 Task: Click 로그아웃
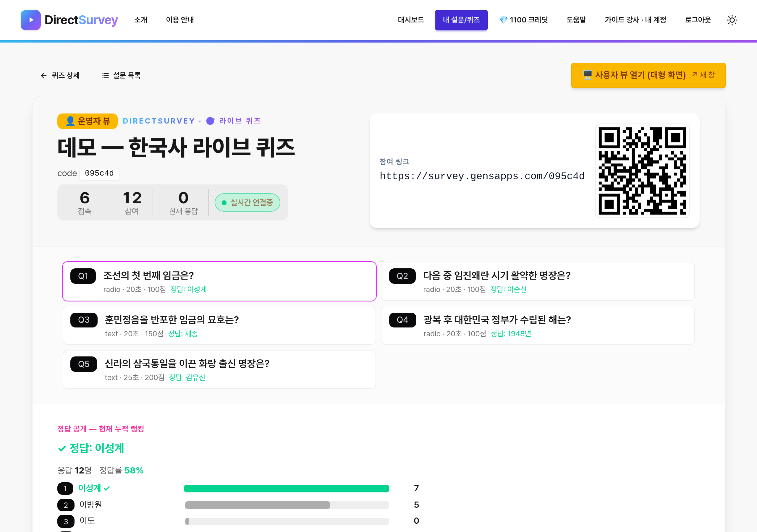click(x=698, y=20)
